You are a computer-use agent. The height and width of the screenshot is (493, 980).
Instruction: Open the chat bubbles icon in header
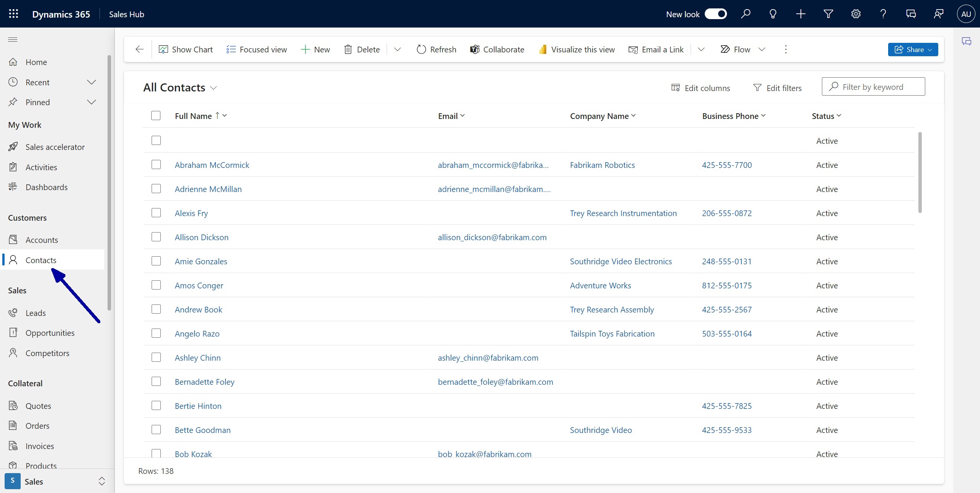click(x=911, y=14)
